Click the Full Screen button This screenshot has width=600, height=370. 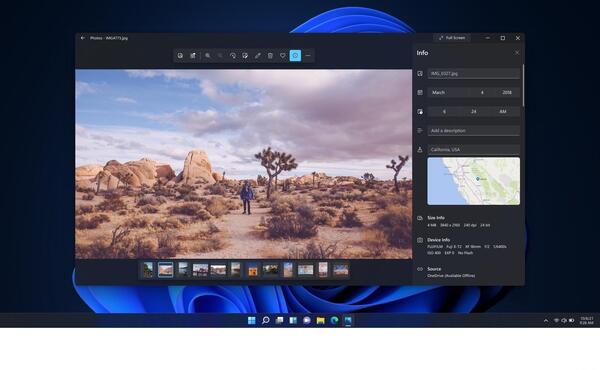[x=452, y=38]
